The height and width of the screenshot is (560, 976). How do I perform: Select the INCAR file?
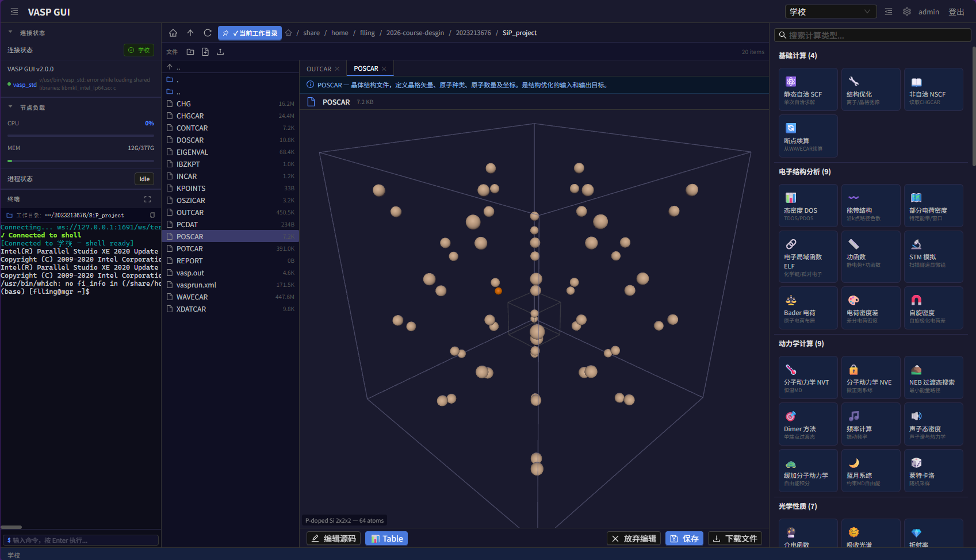[230, 177]
